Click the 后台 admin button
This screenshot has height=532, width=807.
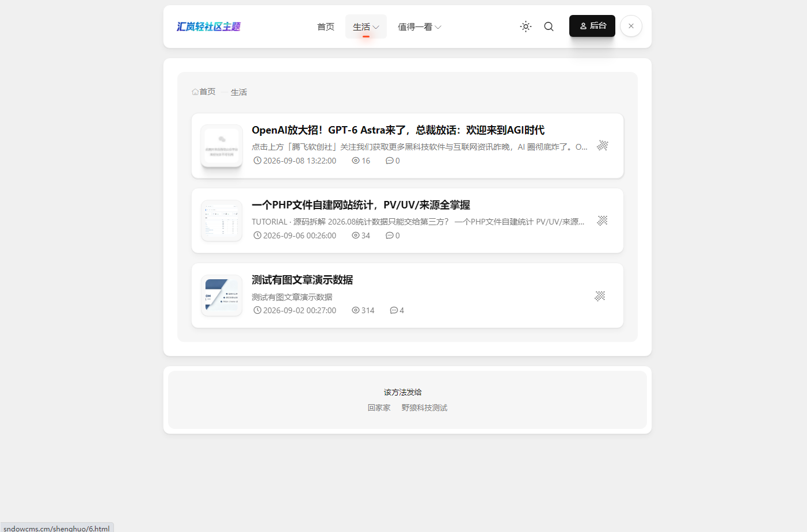592,26
